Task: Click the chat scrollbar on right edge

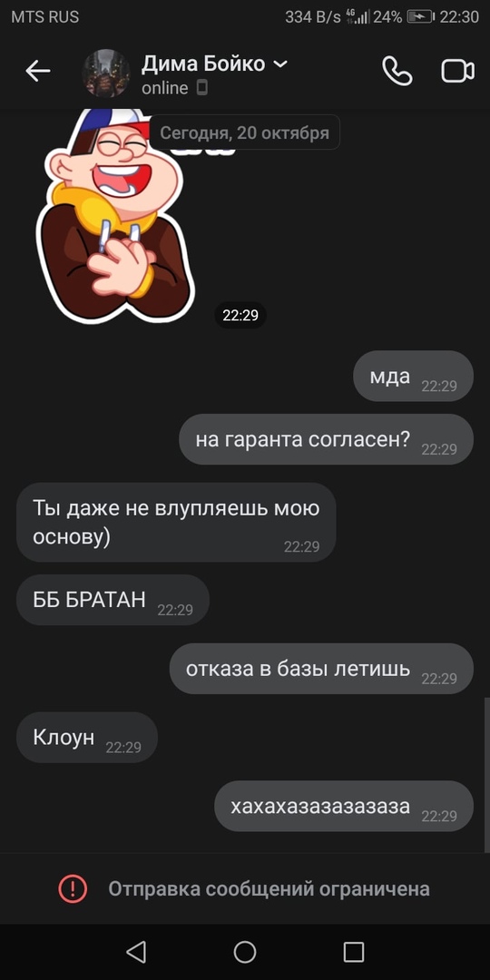Action: (x=487, y=775)
